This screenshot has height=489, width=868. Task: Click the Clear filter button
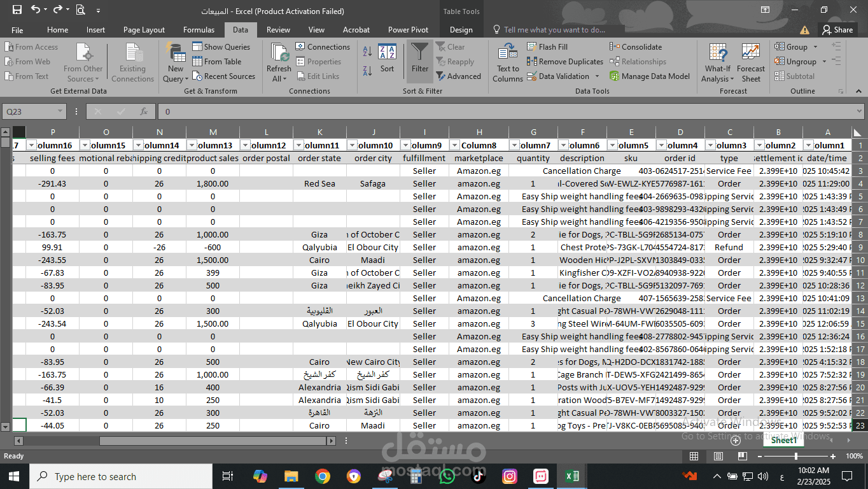pyautogui.click(x=451, y=47)
